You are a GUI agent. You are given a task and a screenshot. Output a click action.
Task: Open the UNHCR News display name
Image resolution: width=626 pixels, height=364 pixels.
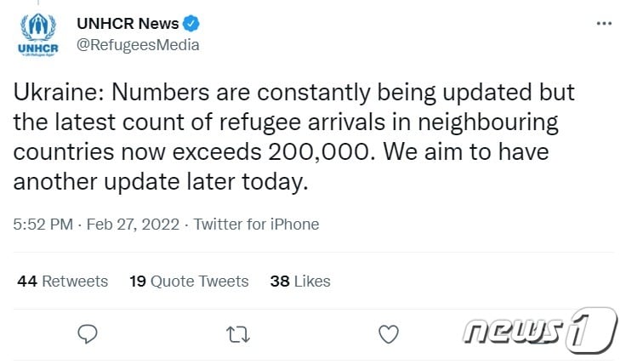click(127, 24)
